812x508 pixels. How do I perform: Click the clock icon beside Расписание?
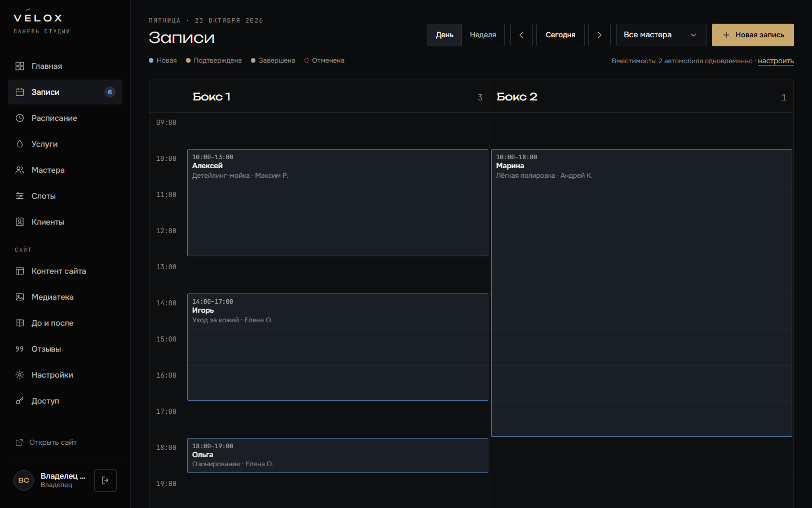(x=20, y=118)
